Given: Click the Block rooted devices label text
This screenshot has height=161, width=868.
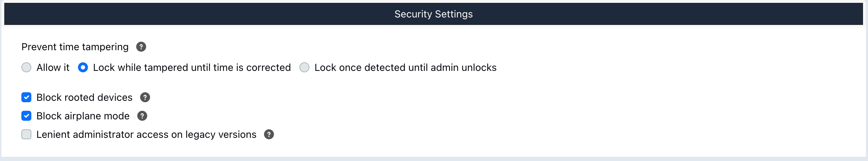Looking at the screenshot, I should coord(84,97).
